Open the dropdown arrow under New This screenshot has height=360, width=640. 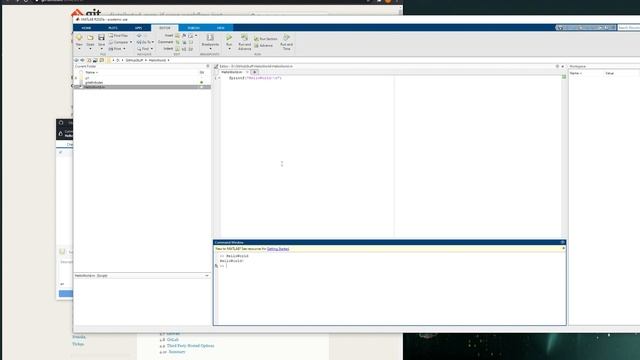(79, 49)
